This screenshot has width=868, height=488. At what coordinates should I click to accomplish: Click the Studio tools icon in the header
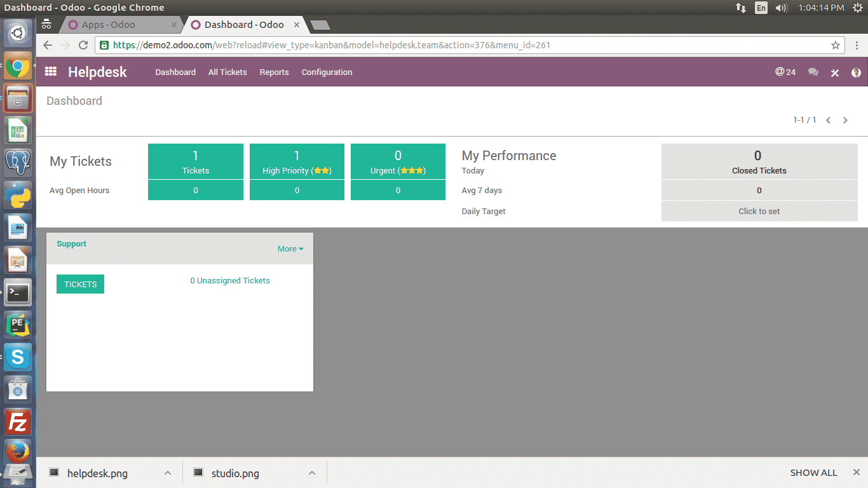click(835, 72)
